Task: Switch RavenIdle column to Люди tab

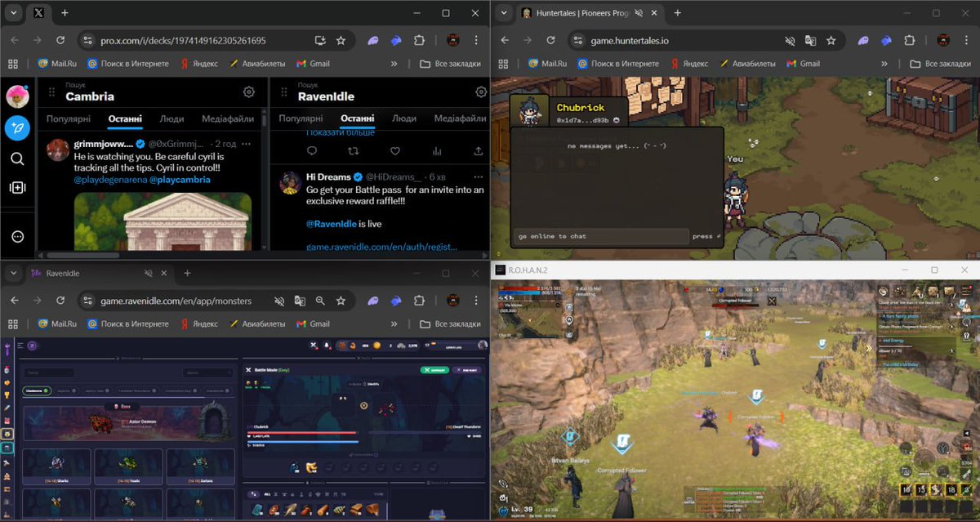Action: pyautogui.click(x=404, y=118)
